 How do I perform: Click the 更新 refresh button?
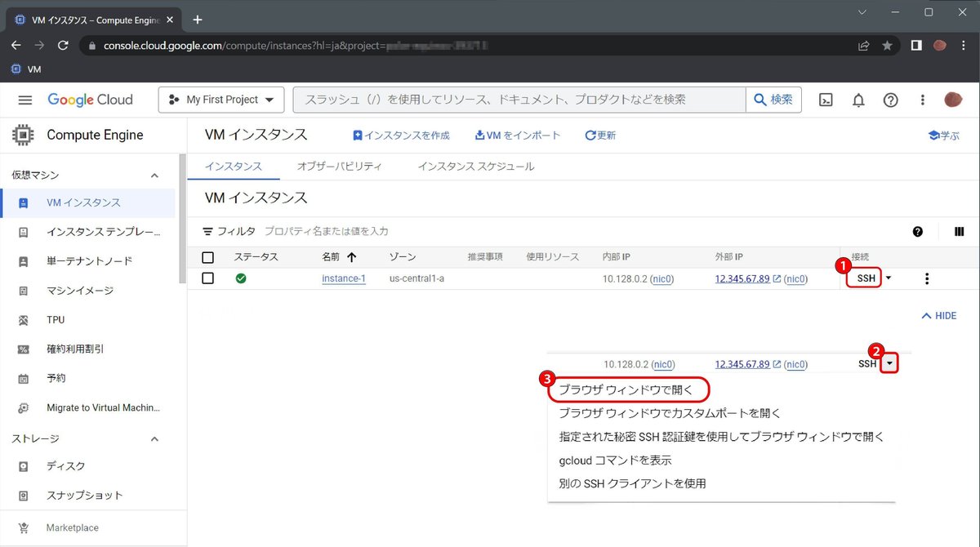point(600,135)
